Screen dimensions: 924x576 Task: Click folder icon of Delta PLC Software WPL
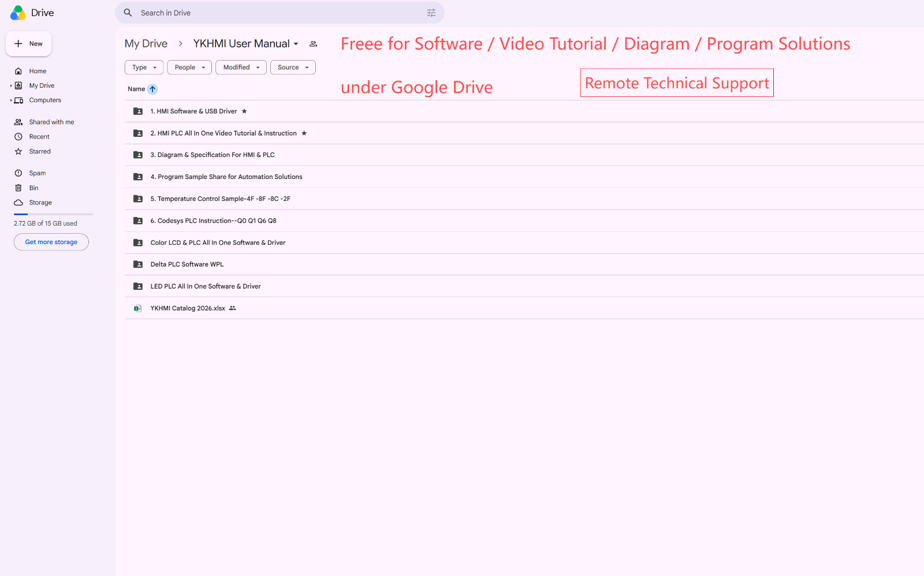tap(138, 264)
